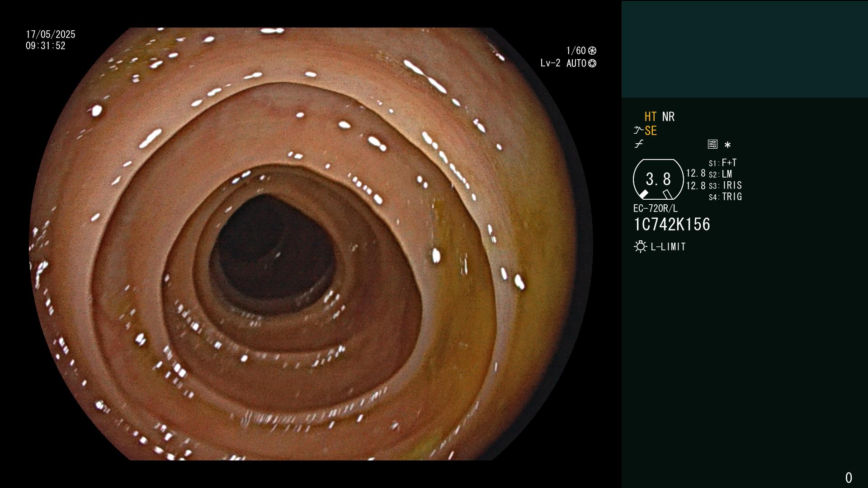Viewport: 868px width, 488px height.
Task: Click the lamp light icon
Action: click(640, 247)
